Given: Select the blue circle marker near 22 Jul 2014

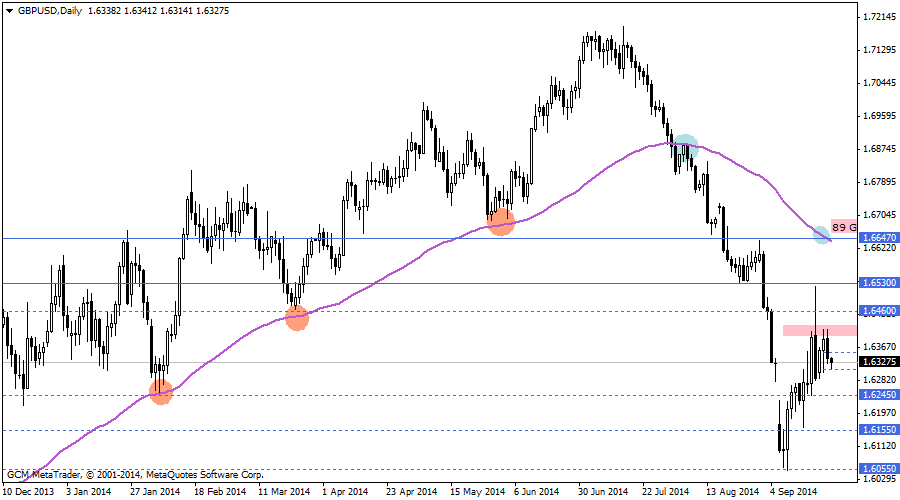Looking at the screenshot, I should tap(685, 145).
